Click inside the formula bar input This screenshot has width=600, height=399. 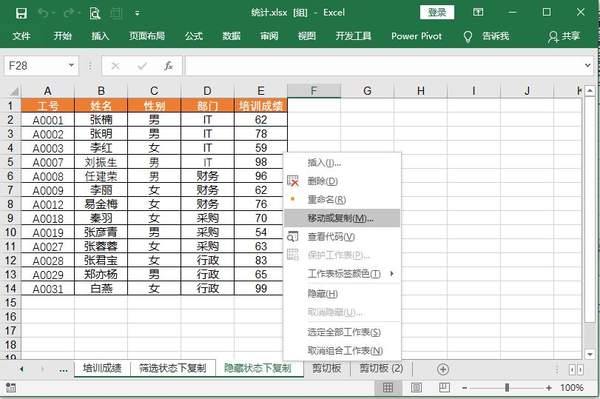[x=384, y=66]
